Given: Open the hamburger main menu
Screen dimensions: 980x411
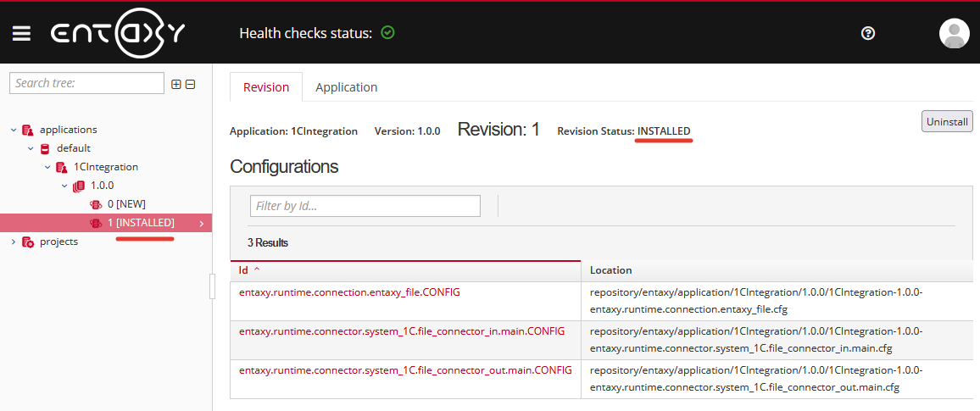Looking at the screenshot, I should (21, 33).
